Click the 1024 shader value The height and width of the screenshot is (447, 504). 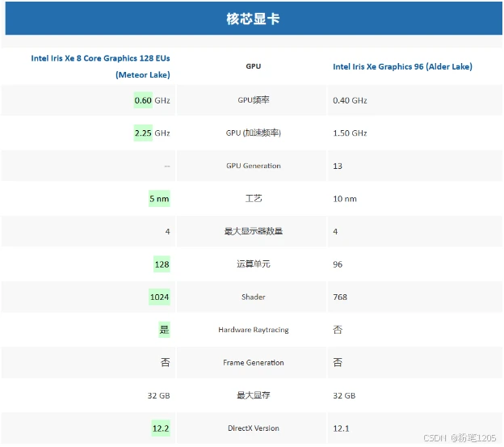[159, 297]
